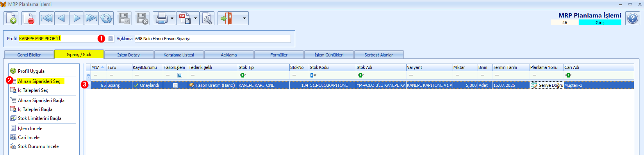Click Stok Limitlerini Bağla
This screenshot has width=644, height=155.
39,118
